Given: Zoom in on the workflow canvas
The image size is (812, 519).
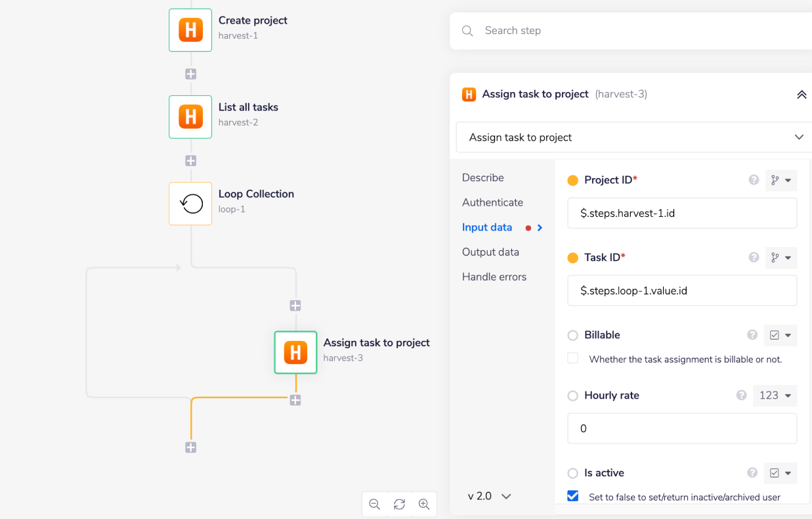Looking at the screenshot, I should (x=424, y=505).
